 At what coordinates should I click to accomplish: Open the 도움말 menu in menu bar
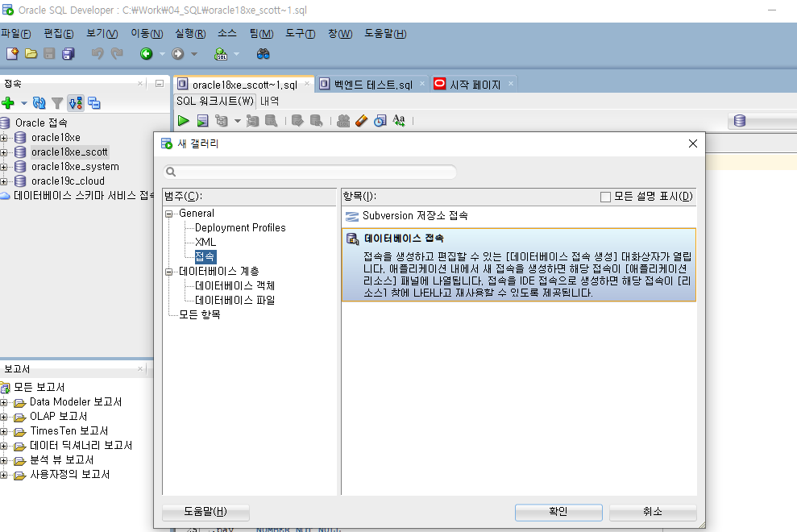[385, 34]
